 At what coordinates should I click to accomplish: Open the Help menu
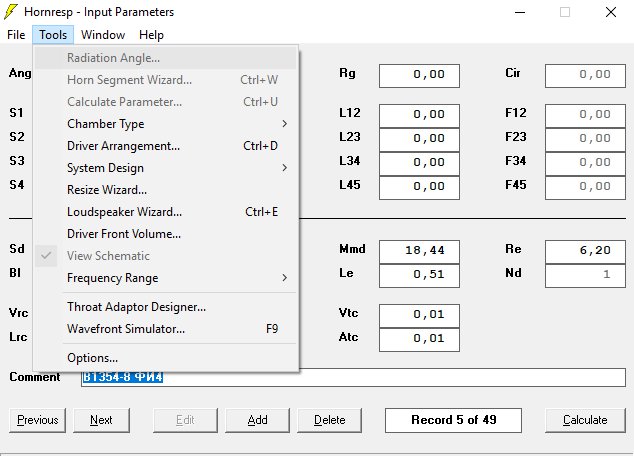pos(151,35)
